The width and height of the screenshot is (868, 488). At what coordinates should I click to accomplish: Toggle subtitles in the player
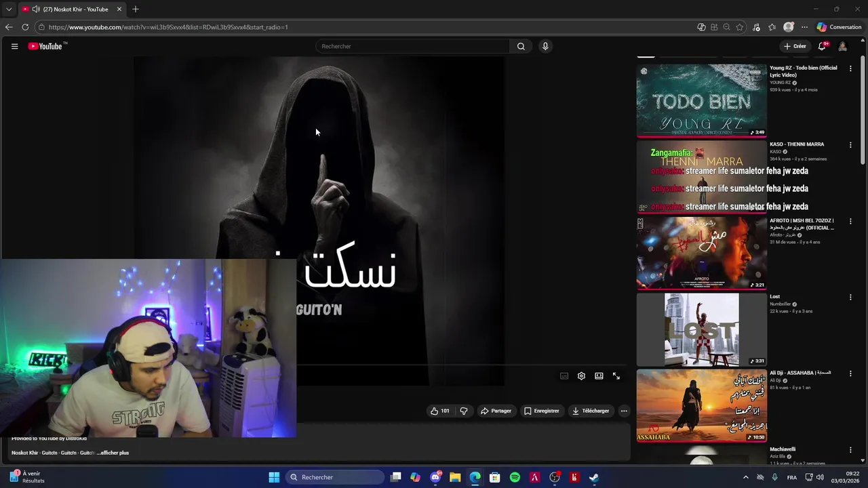[x=564, y=376]
